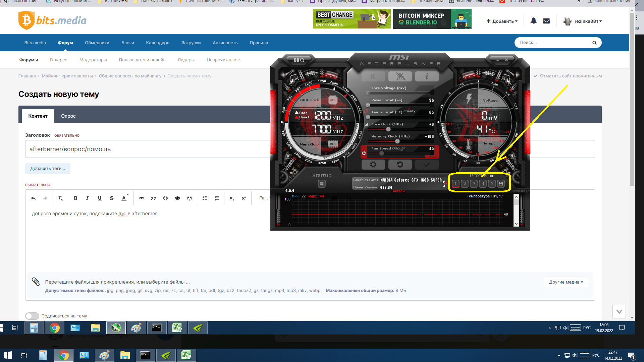
Task: Click the Добавить теги button
Action: pos(48,169)
